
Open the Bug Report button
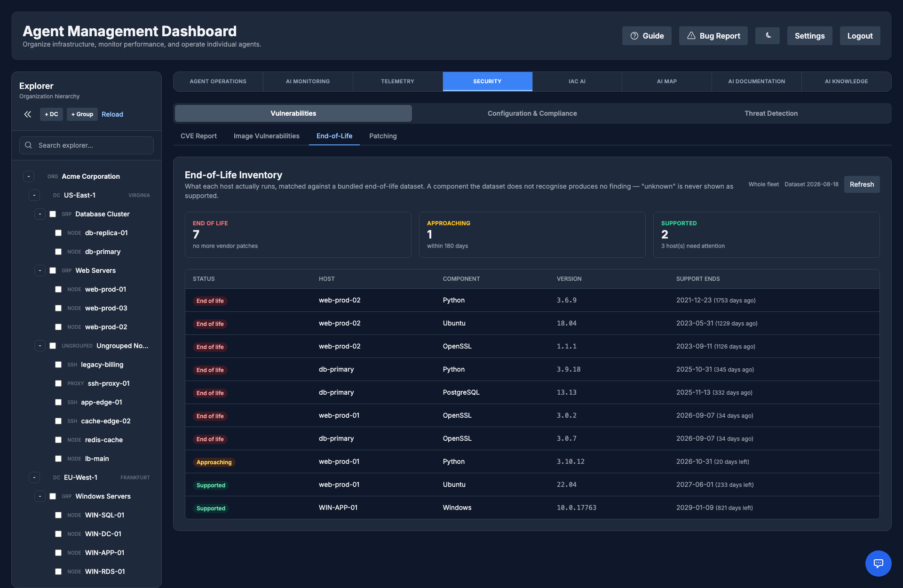pyautogui.click(x=713, y=36)
